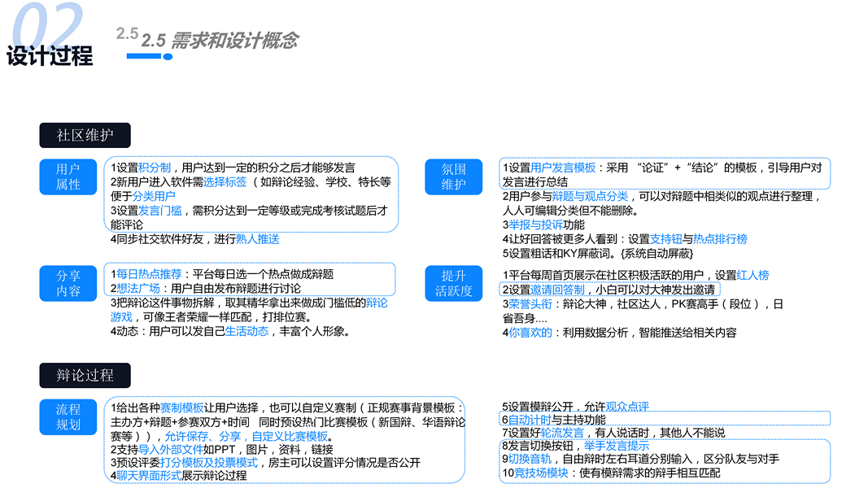Click the blue text 选择标签
The height and width of the screenshot is (488, 868).
coord(225,182)
